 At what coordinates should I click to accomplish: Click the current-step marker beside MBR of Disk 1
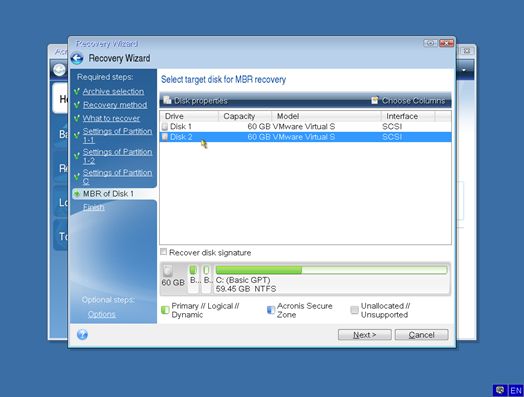tap(77, 194)
